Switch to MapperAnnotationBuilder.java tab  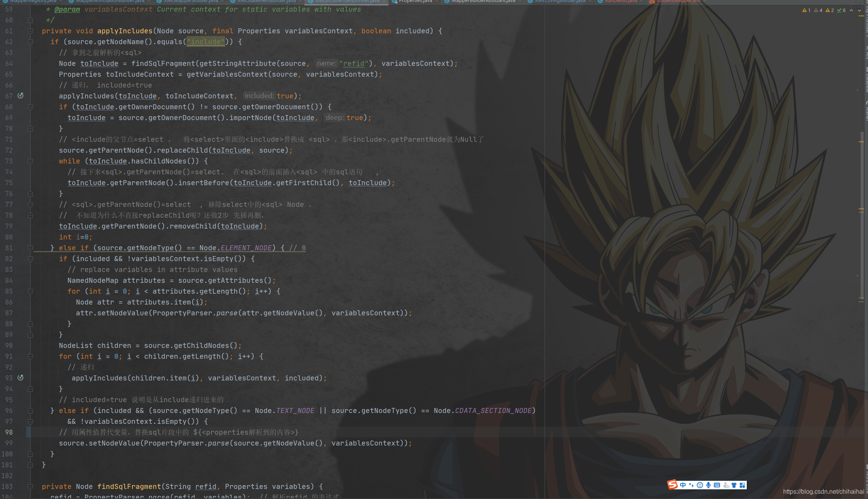point(109,2)
